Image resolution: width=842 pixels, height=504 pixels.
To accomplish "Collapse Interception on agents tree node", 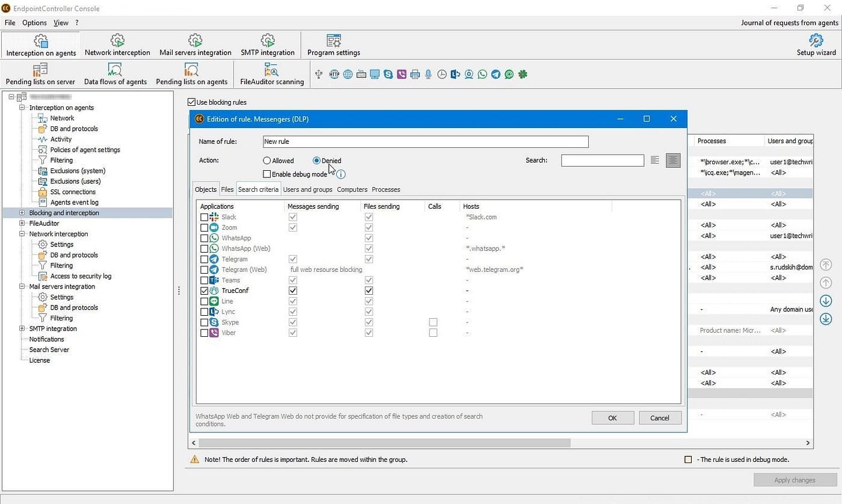I will [x=22, y=108].
